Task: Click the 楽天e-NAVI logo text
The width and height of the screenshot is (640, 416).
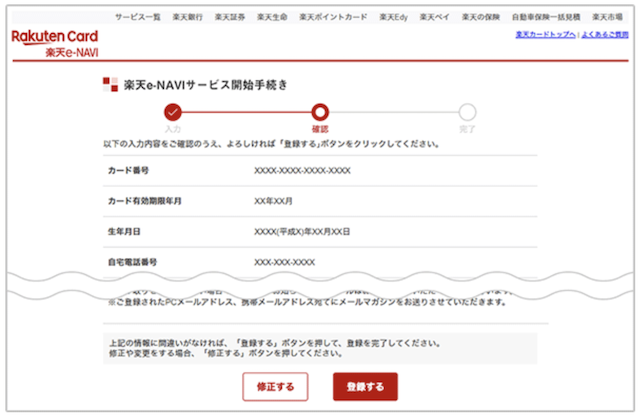Action: (72, 53)
